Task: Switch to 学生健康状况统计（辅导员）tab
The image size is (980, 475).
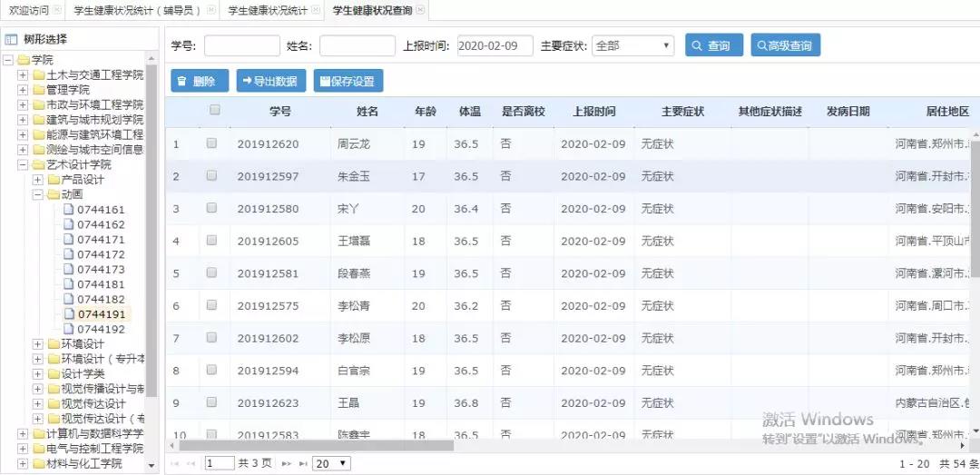Action: tap(138, 10)
